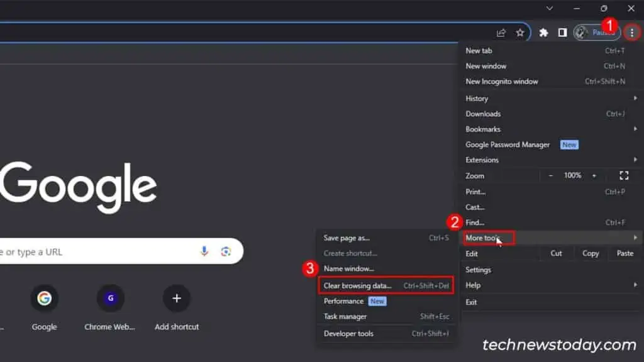644x362 pixels.
Task: Select New window menu item
Action: 550,66
